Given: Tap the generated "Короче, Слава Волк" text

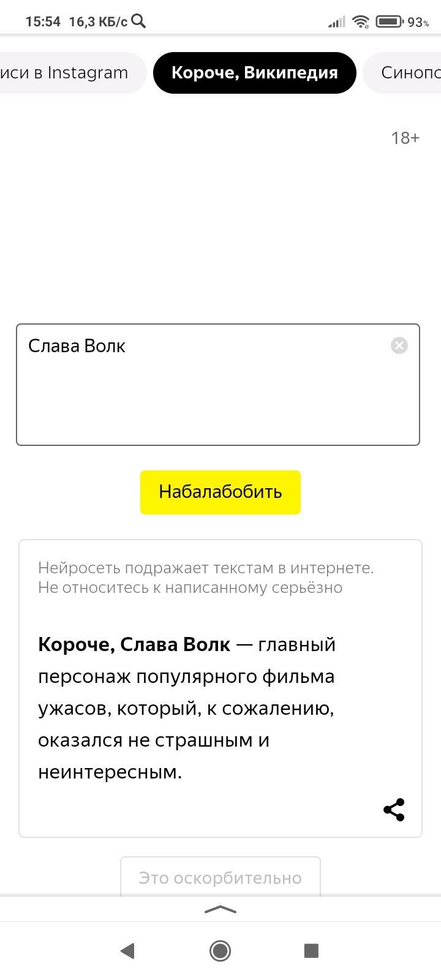Looking at the screenshot, I should [x=187, y=708].
